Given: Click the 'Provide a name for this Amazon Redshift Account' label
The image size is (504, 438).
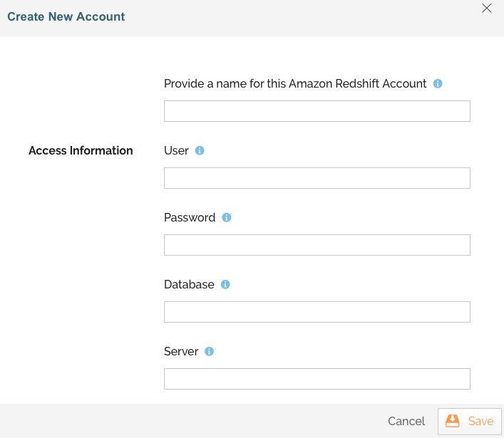Looking at the screenshot, I should tap(295, 83).
